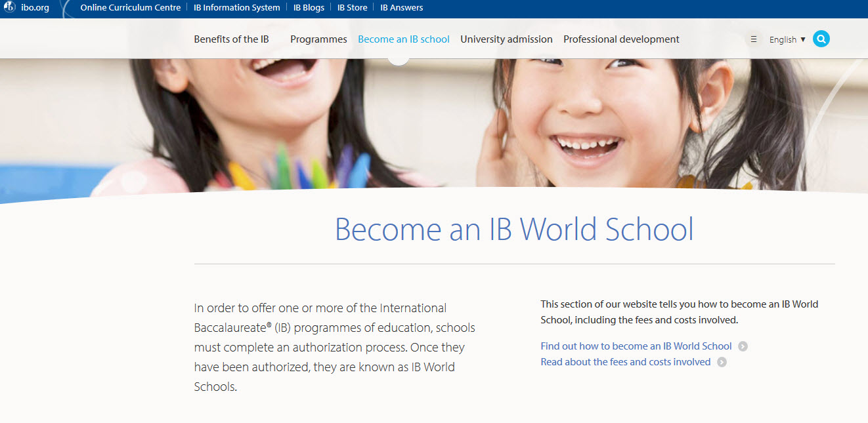This screenshot has height=423, width=868.
Task: Click the IB logo icon beside ibo.org
Action: pyautogui.click(x=9, y=8)
